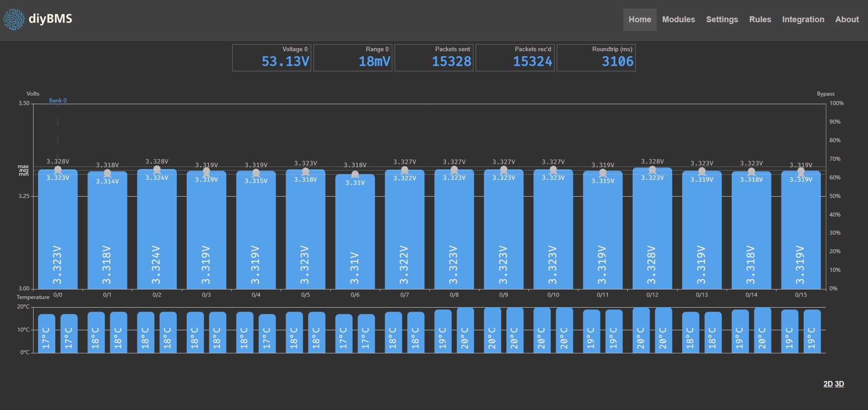Click the cell 0/12 voltage bar showing 3.328V
This screenshot has height=410, width=868.
click(652, 228)
